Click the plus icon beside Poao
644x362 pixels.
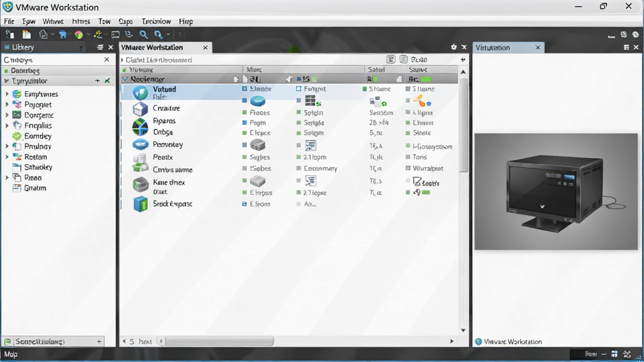(x=463, y=60)
